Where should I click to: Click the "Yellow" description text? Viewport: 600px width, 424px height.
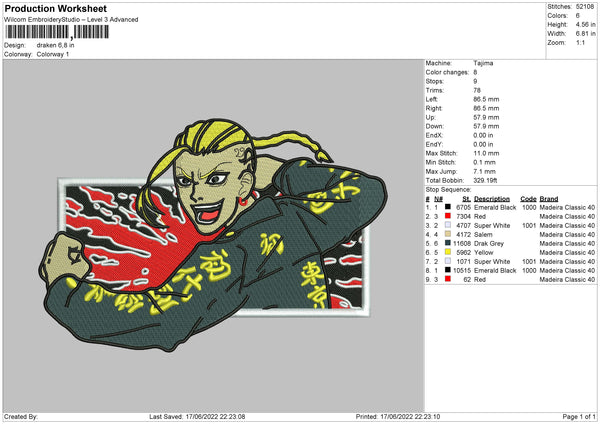[x=484, y=253]
